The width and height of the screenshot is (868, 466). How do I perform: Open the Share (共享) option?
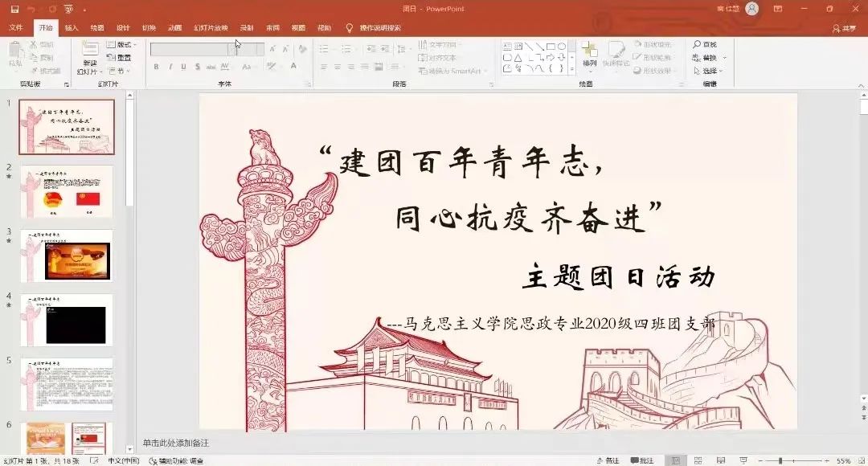point(844,28)
